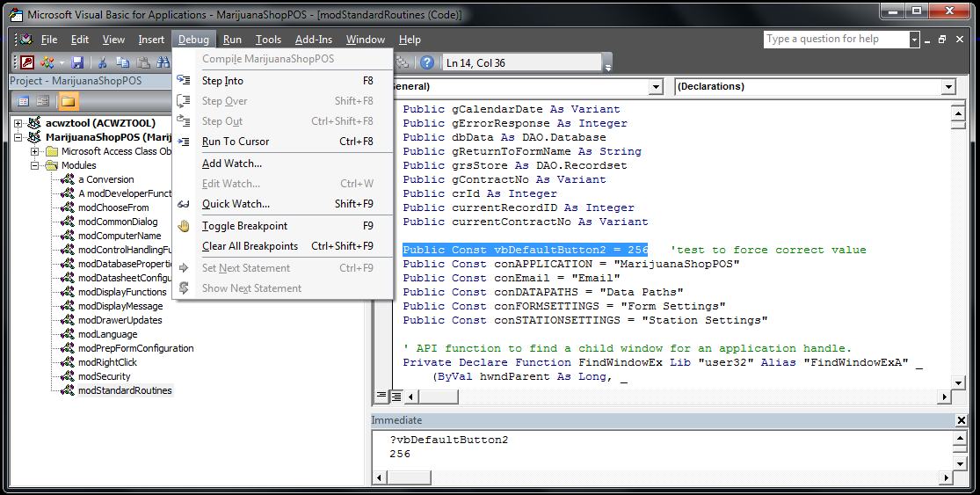Click the Copy toolbar icon
The image size is (980, 495).
[122, 62]
